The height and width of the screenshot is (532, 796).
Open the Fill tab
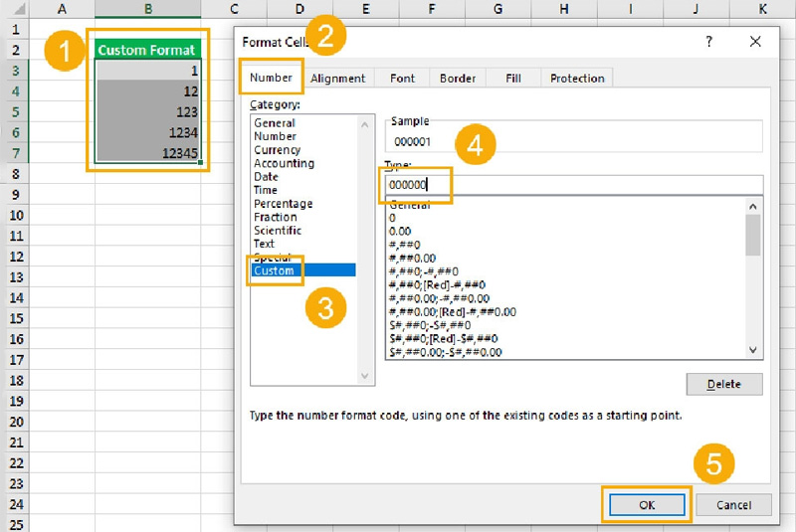(x=512, y=79)
